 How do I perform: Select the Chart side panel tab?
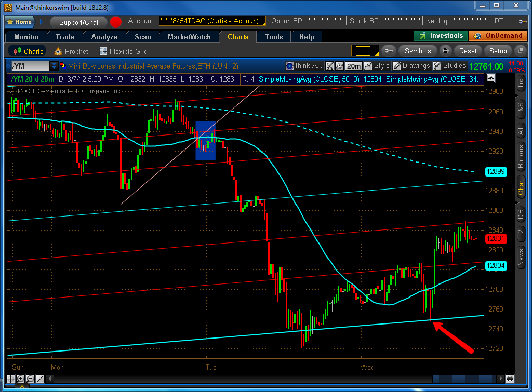[x=521, y=187]
